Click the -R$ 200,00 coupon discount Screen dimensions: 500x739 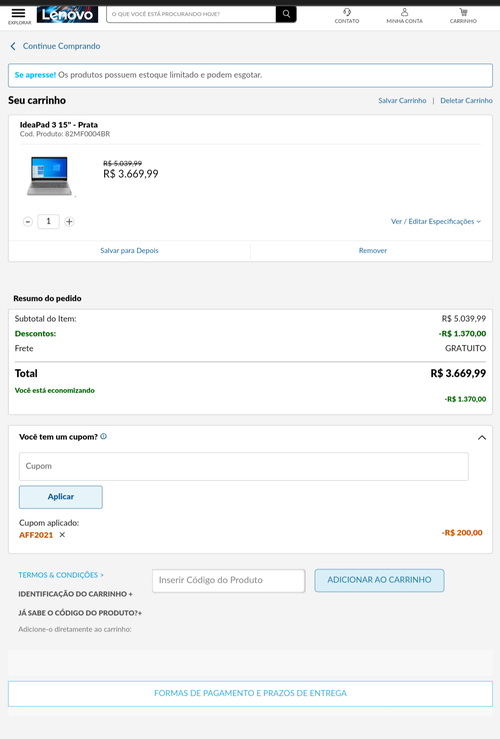click(462, 533)
